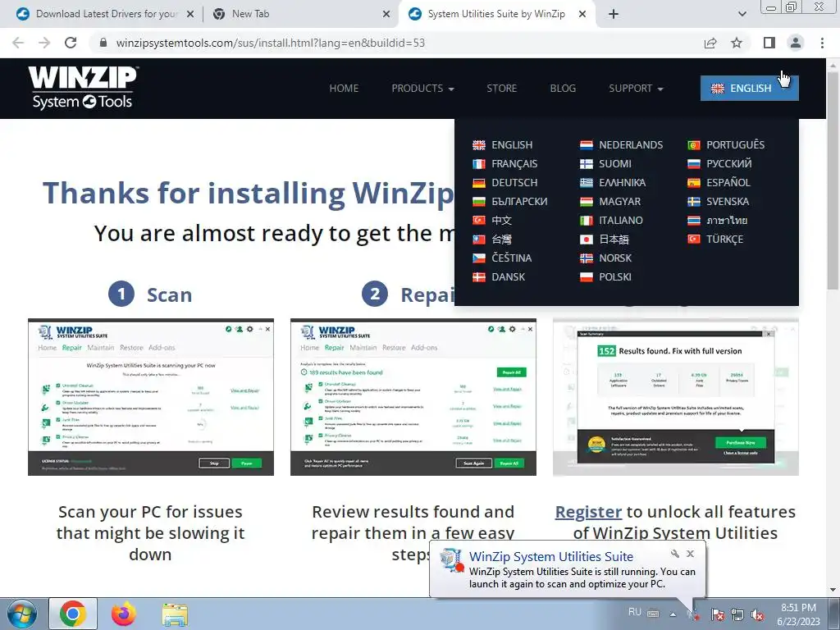Open the Repair step screenshot thumbnail

(413, 397)
